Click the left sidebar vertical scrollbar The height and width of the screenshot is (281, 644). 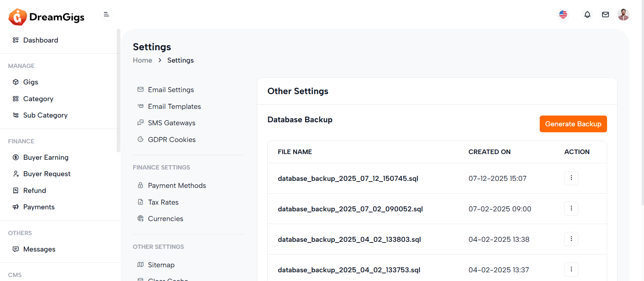click(x=118, y=90)
